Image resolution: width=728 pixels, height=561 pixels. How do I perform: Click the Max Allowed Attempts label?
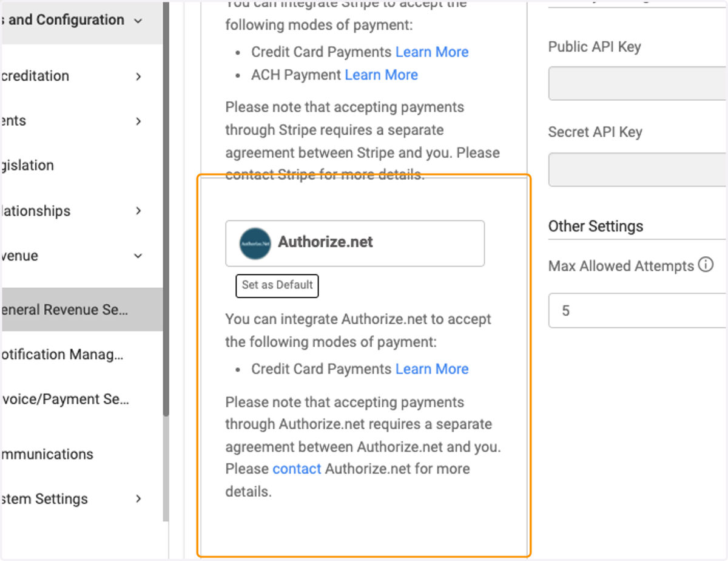point(621,266)
